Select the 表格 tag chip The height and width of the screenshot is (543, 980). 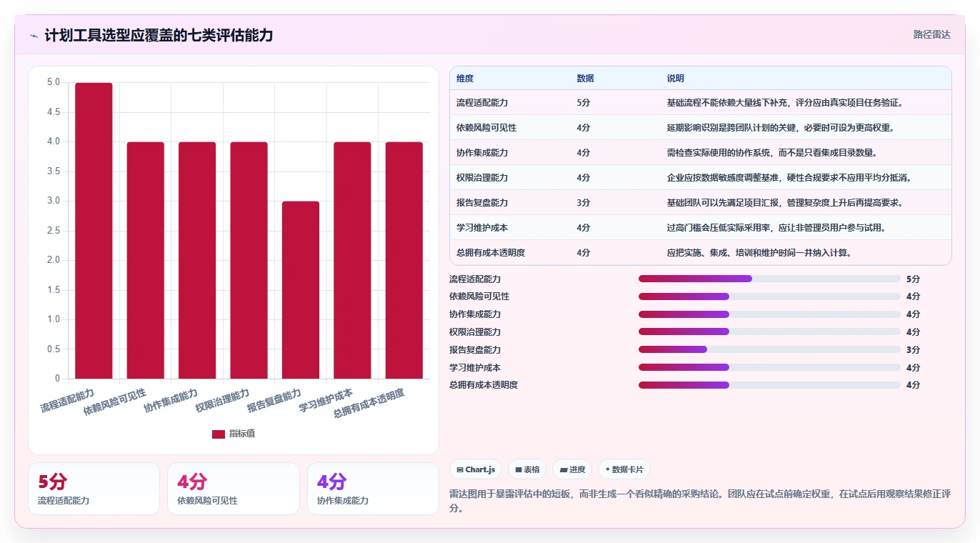point(527,469)
